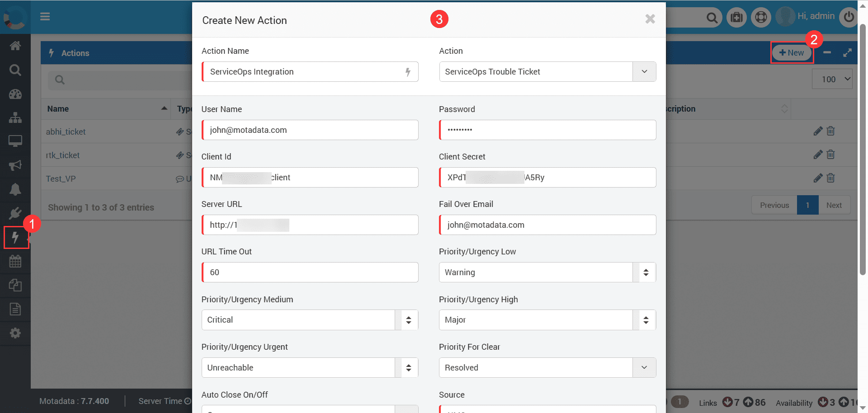This screenshot has height=413, width=868.
Task: Open the alerts bell sidebar icon
Action: tap(15, 189)
